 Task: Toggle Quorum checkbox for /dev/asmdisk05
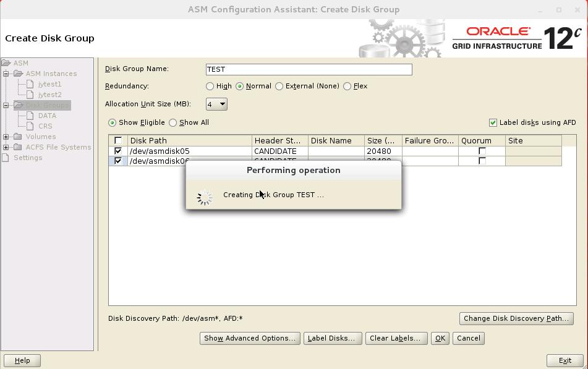[482, 151]
